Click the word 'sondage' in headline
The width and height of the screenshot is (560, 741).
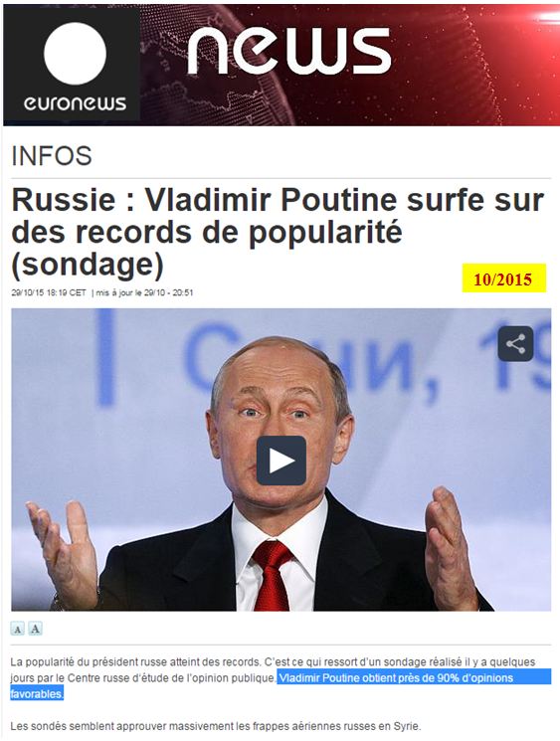point(88,265)
